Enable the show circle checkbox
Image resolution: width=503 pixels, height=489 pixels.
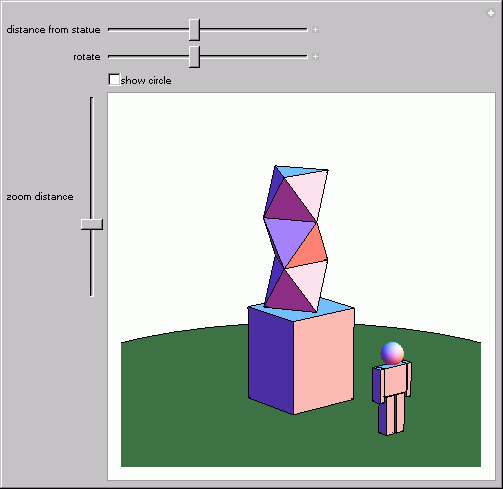(114, 80)
